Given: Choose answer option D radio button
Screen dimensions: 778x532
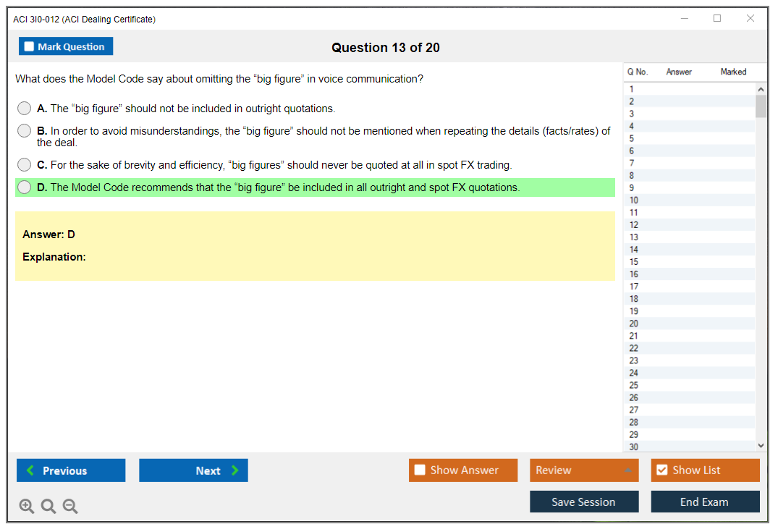Looking at the screenshot, I should [25, 187].
